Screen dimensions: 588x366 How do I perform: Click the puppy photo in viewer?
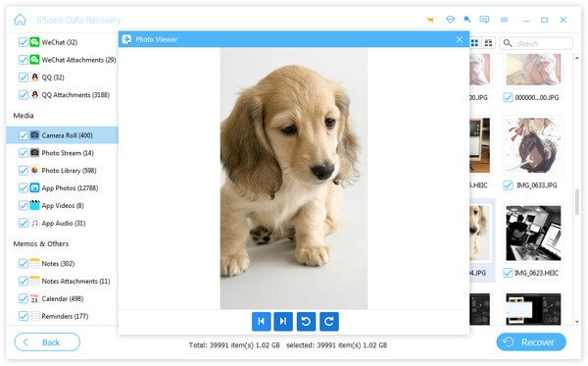click(x=294, y=179)
